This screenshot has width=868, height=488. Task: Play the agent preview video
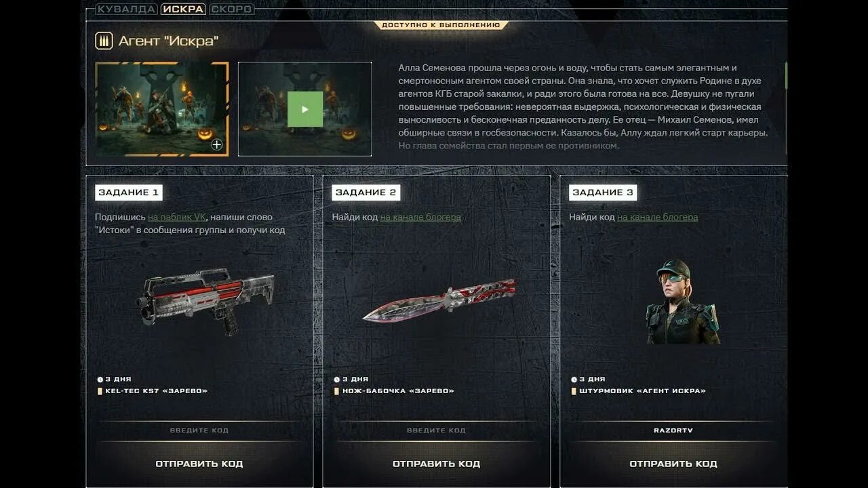305,109
